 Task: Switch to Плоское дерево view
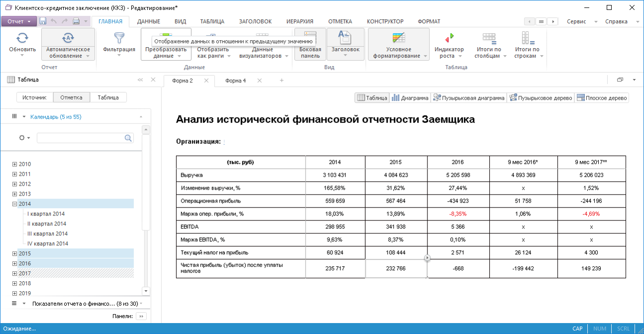[602, 98]
